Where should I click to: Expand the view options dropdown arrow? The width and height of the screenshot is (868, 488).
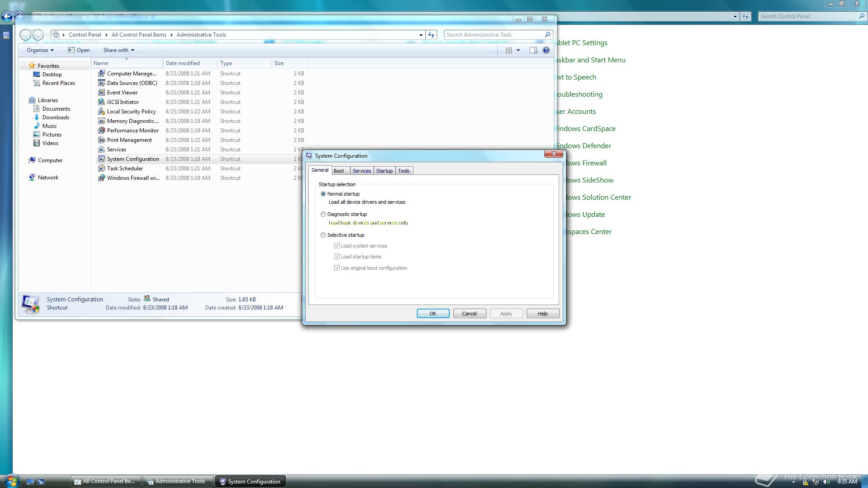tap(518, 50)
